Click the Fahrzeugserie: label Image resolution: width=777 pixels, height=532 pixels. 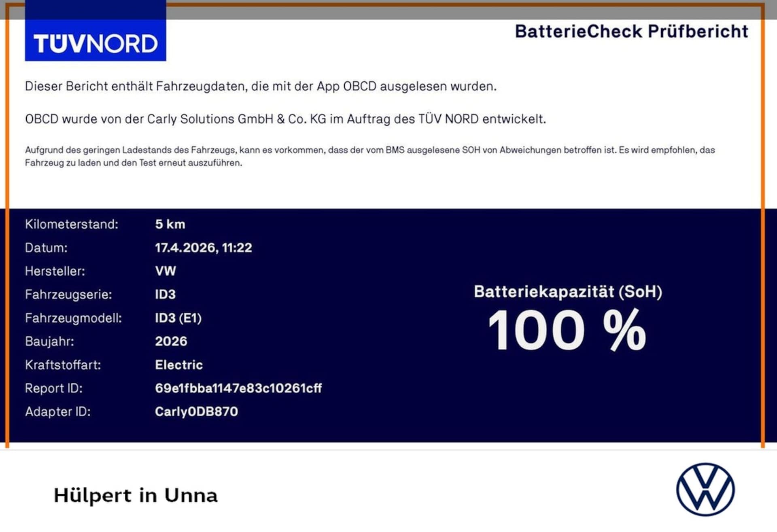[68, 294]
